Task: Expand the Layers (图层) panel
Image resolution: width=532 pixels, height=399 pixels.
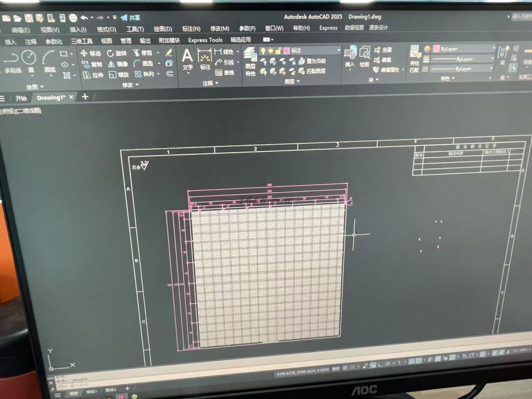Action: click(292, 82)
